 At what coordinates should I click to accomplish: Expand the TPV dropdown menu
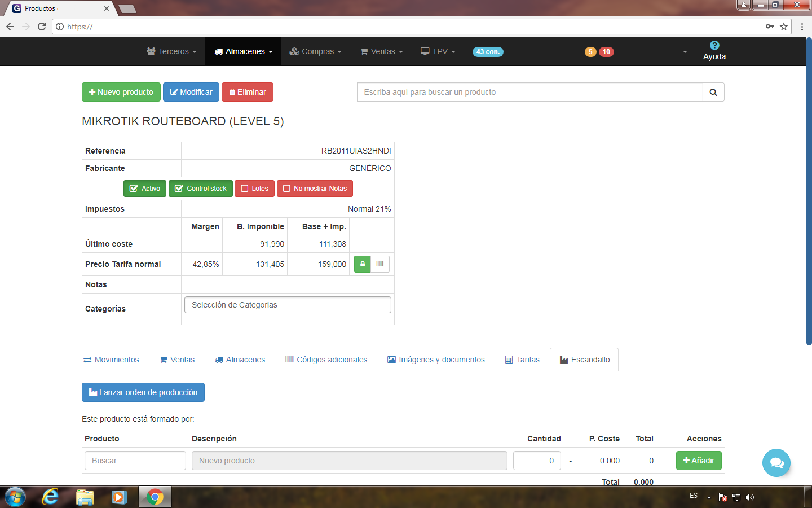pos(438,51)
